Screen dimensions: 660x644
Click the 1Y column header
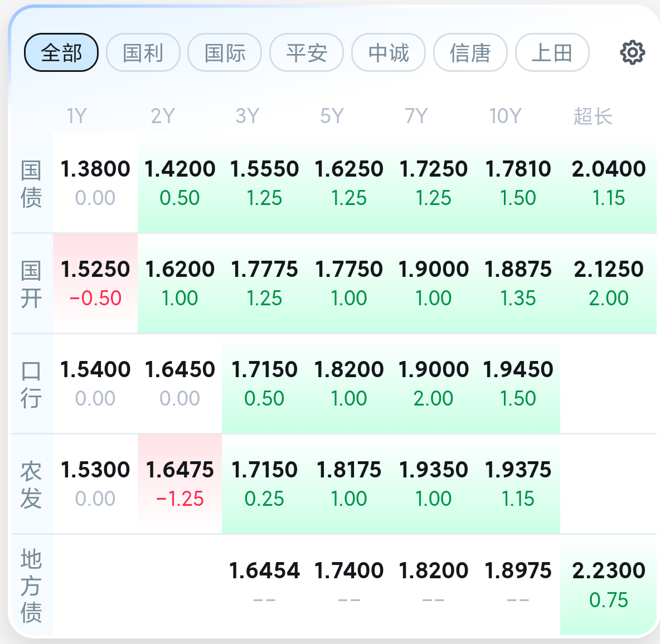point(77,116)
